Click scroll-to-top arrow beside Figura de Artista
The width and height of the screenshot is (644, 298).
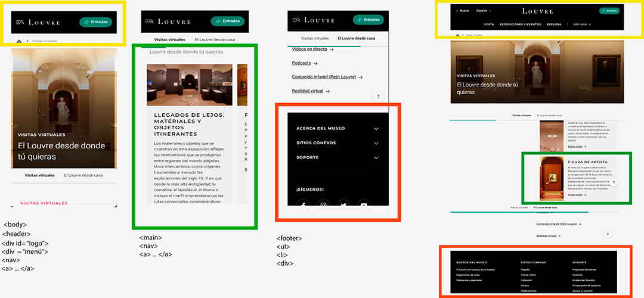614,183
